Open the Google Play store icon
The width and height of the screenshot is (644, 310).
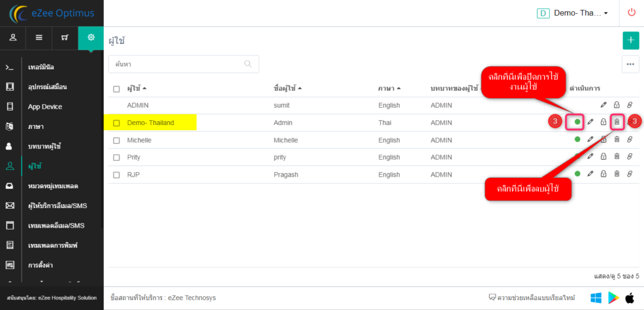coord(614,297)
